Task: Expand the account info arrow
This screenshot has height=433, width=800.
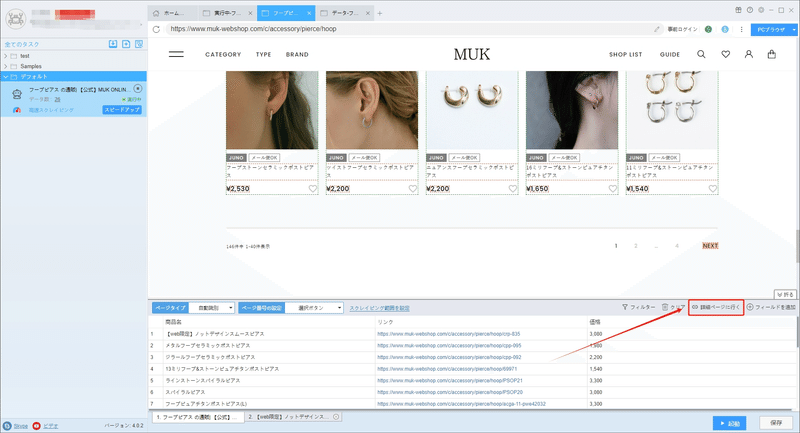Action: pos(141,24)
